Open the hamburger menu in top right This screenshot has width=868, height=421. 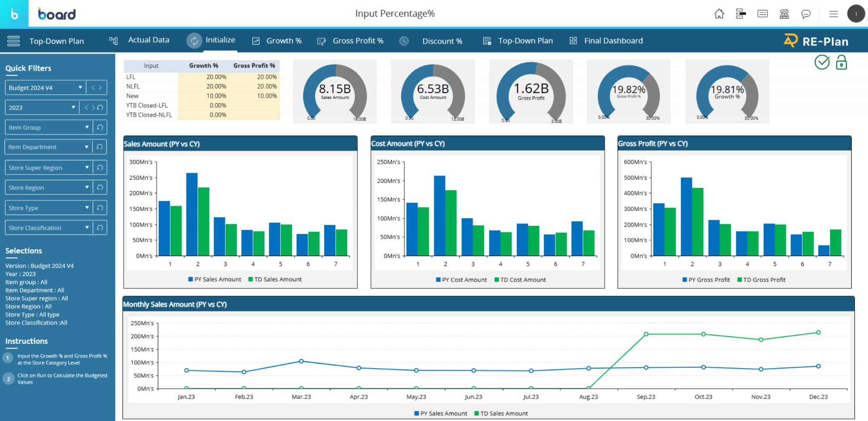(x=833, y=14)
